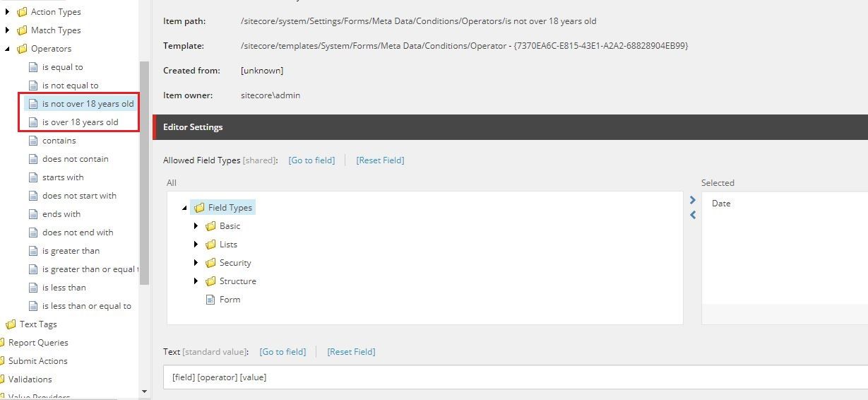
Task: Click the 'is less than or equal to' document icon
Action: 33,306
